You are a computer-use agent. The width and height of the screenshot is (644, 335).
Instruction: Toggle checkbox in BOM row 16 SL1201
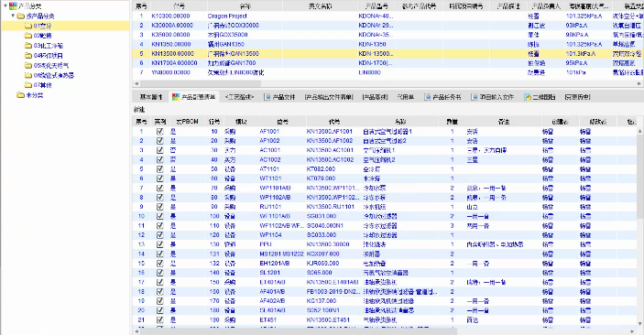coord(159,273)
